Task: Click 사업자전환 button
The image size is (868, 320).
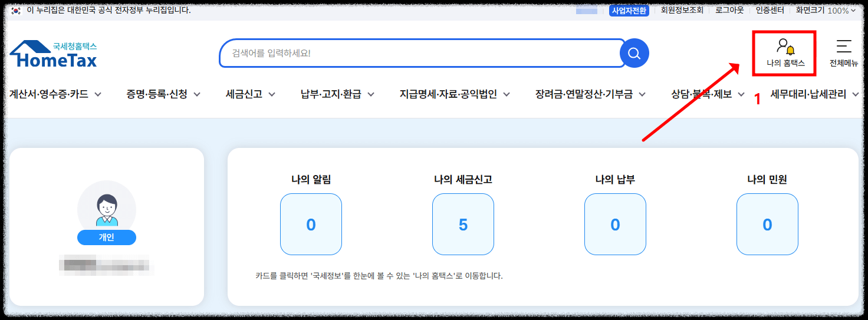Action: (x=629, y=11)
